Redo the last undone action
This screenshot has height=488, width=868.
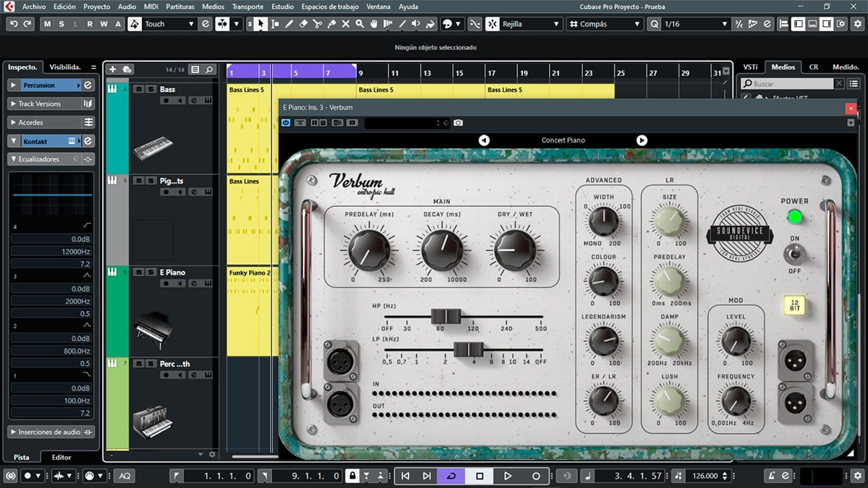click(x=27, y=24)
